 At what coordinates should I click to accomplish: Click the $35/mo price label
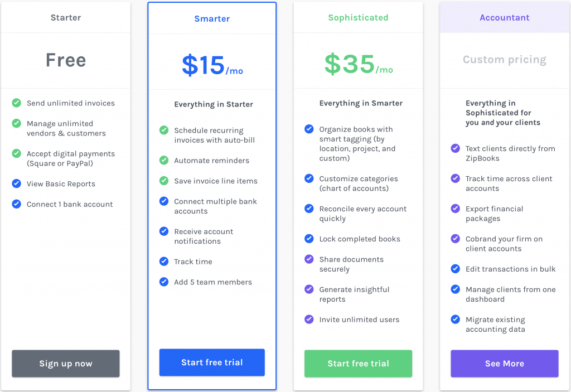359,64
